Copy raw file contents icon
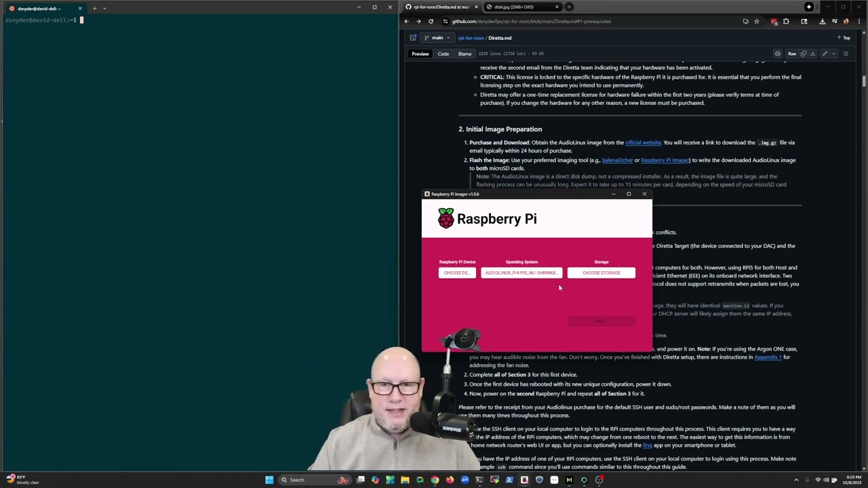The image size is (868, 488). 804,54
